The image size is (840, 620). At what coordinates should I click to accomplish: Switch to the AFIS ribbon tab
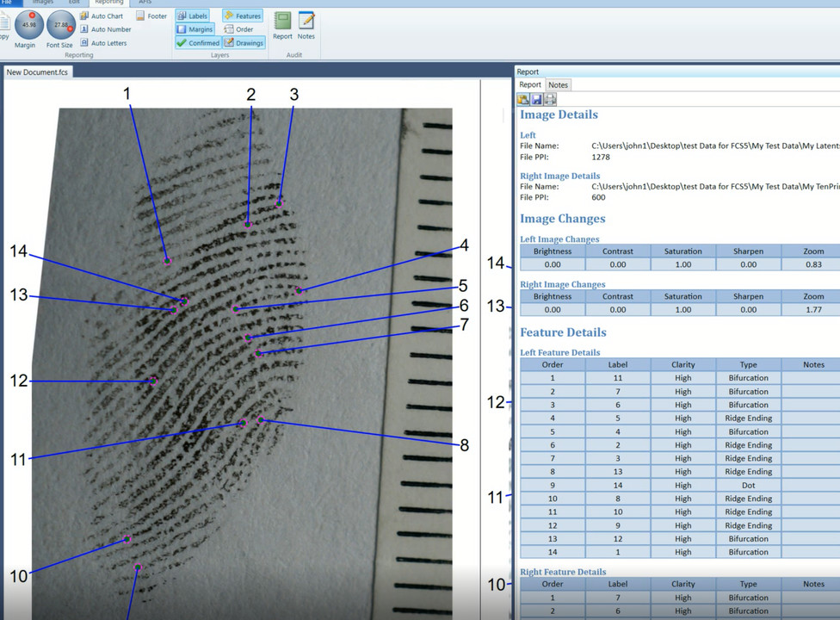[x=145, y=2]
